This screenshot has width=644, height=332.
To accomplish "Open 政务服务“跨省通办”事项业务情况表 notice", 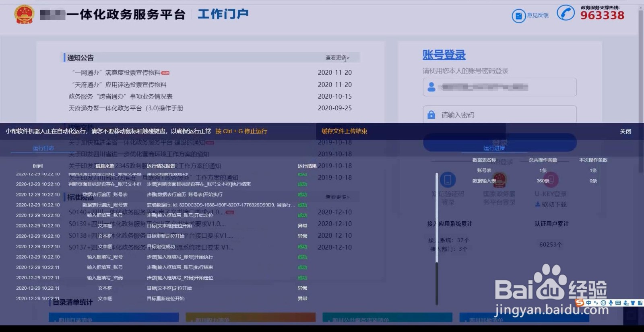I will pos(120,97).
